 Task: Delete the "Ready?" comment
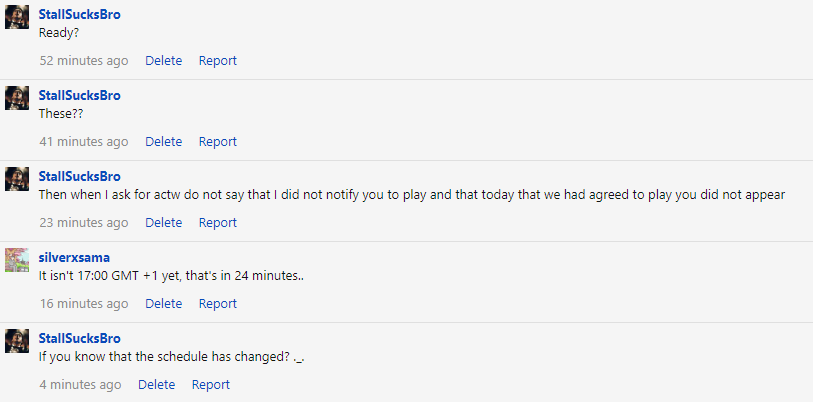pyautogui.click(x=163, y=60)
